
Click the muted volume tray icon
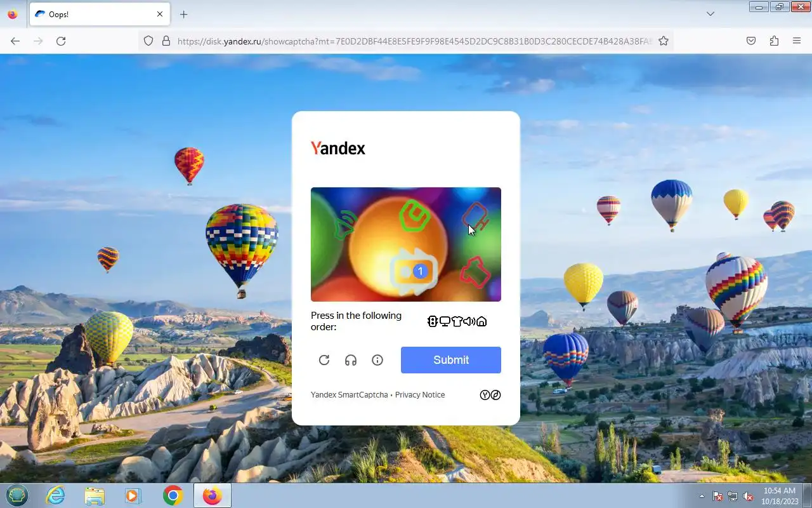click(748, 496)
